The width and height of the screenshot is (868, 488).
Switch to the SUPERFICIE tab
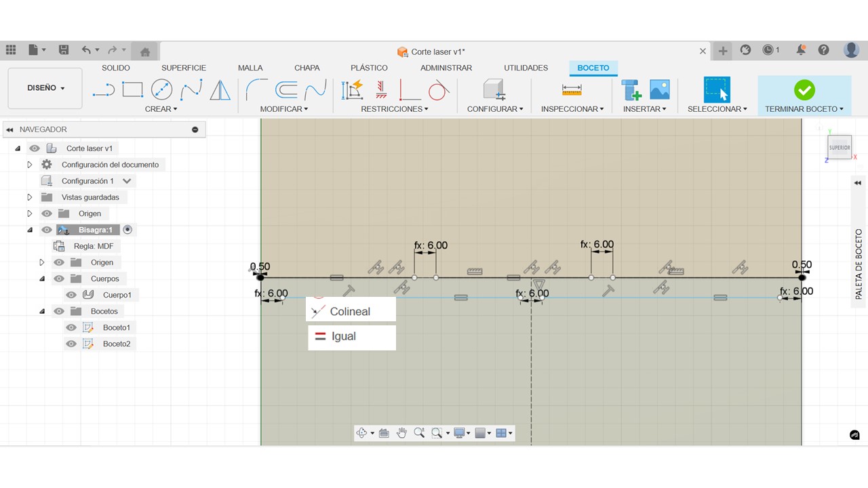tap(183, 68)
